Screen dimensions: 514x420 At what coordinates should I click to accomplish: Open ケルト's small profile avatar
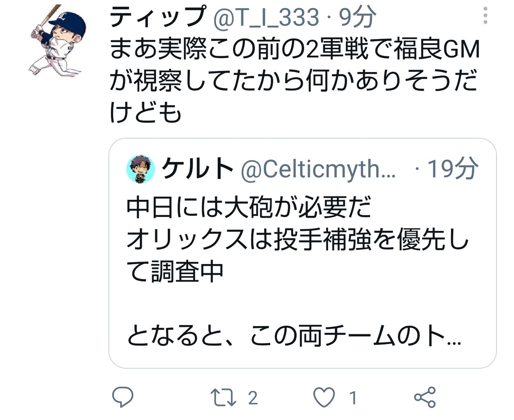coord(140,169)
